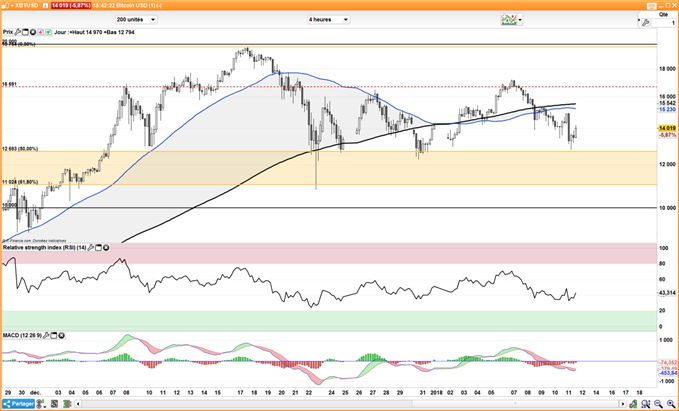This screenshot has width=679, height=411.
Task: Click the 12 693 (50,00%) Fibonacci label
Action: point(20,149)
